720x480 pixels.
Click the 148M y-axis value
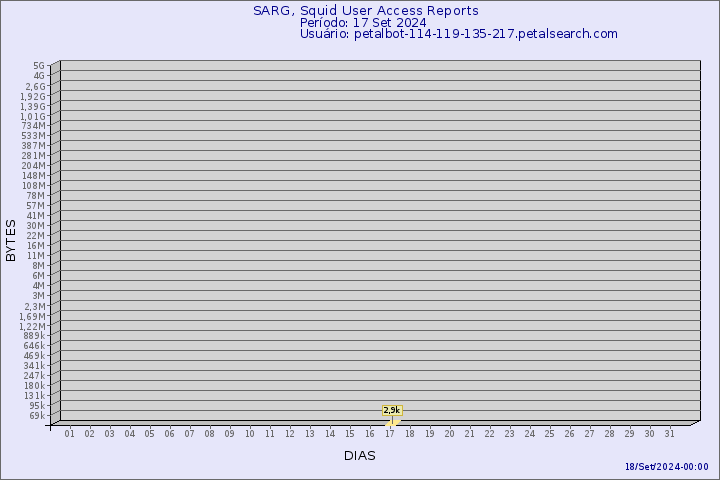pyautogui.click(x=34, y=176)
